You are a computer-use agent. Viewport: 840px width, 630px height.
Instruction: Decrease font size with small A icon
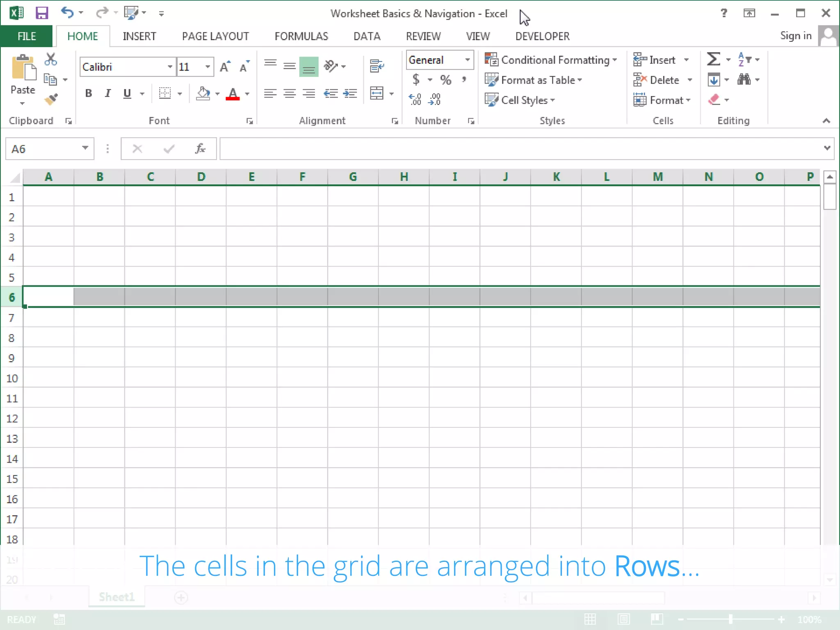pyautogui.click(x=244, y=67)
